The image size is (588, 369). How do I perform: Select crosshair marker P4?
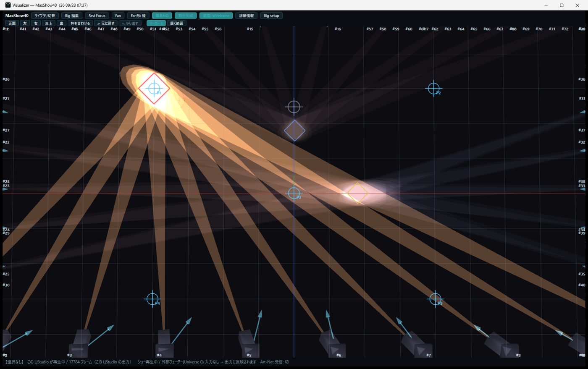point(152,299)
